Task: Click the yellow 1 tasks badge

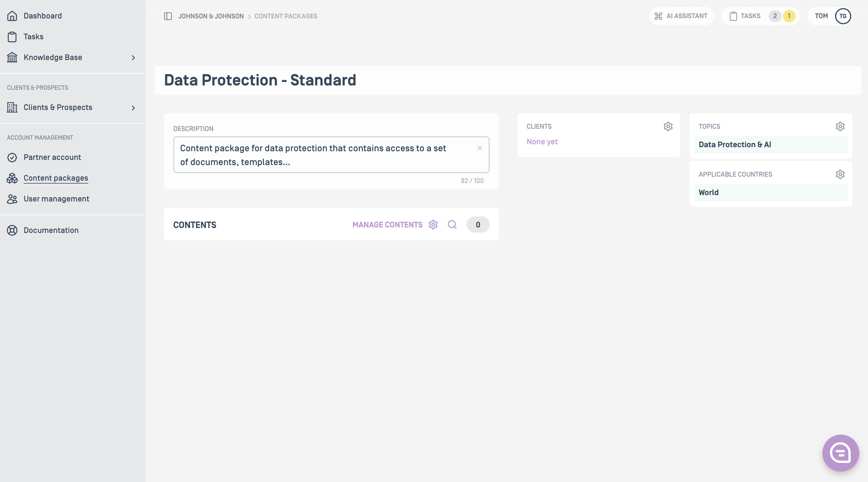Action: click(x=789, y=16)
